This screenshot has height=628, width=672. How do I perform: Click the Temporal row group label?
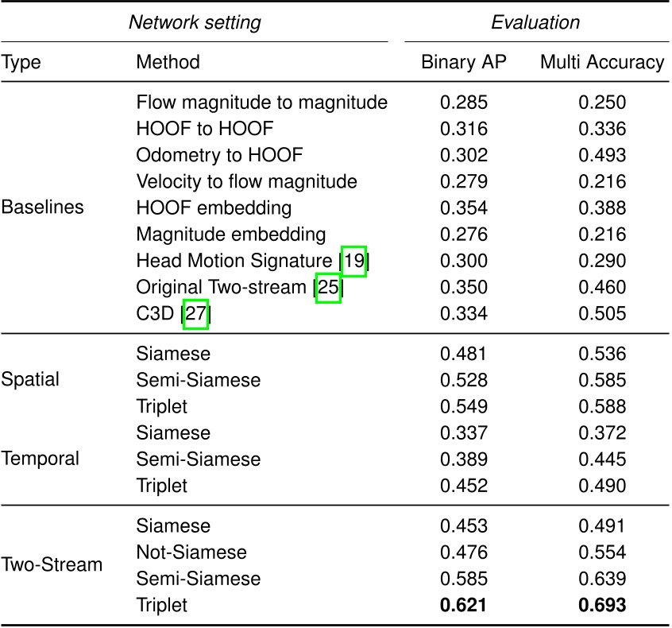pos(41,459)
